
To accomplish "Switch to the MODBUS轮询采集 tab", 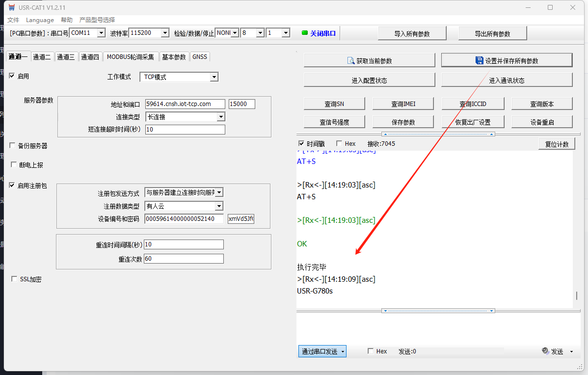I will click(131, 57).
